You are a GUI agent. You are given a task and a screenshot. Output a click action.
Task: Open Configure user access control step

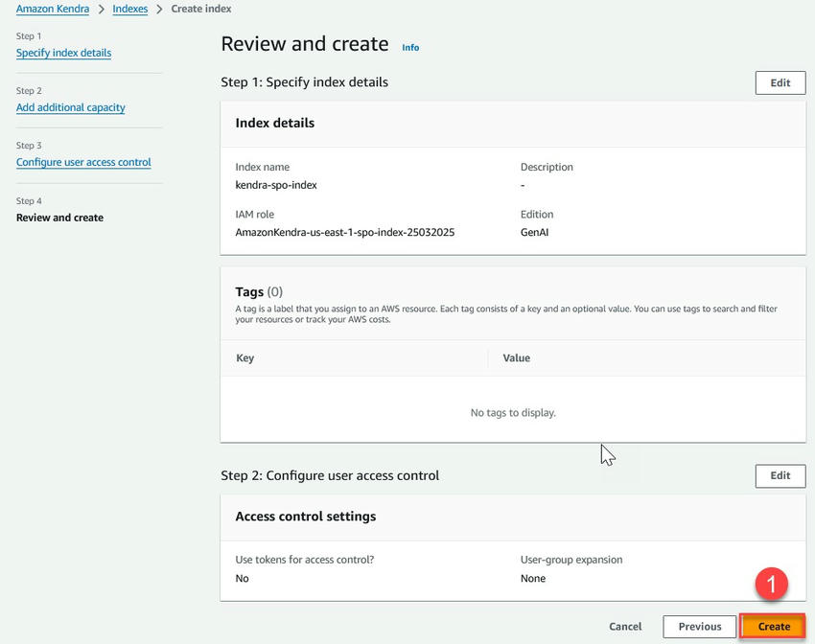83,163
